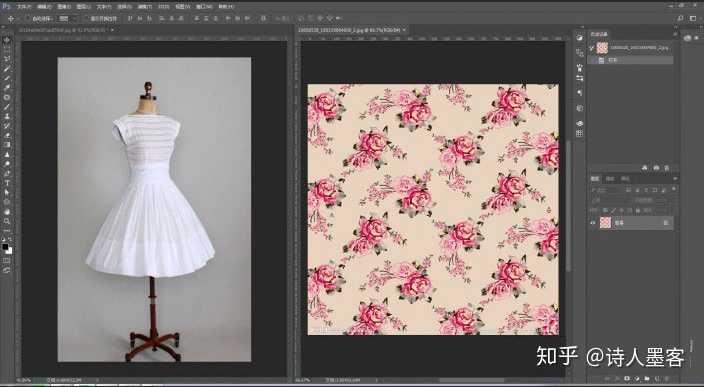Image resolution: width=704 pixels, height=387 pixels.
Task: Open the 文件 menu
Action: tap(24, 7)
